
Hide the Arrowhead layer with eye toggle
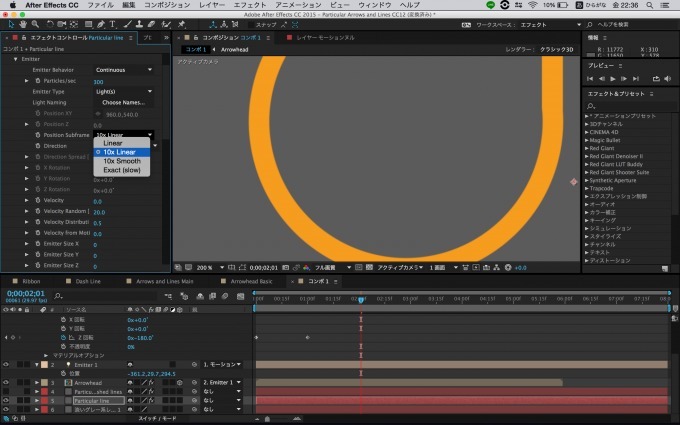[5, 382]
